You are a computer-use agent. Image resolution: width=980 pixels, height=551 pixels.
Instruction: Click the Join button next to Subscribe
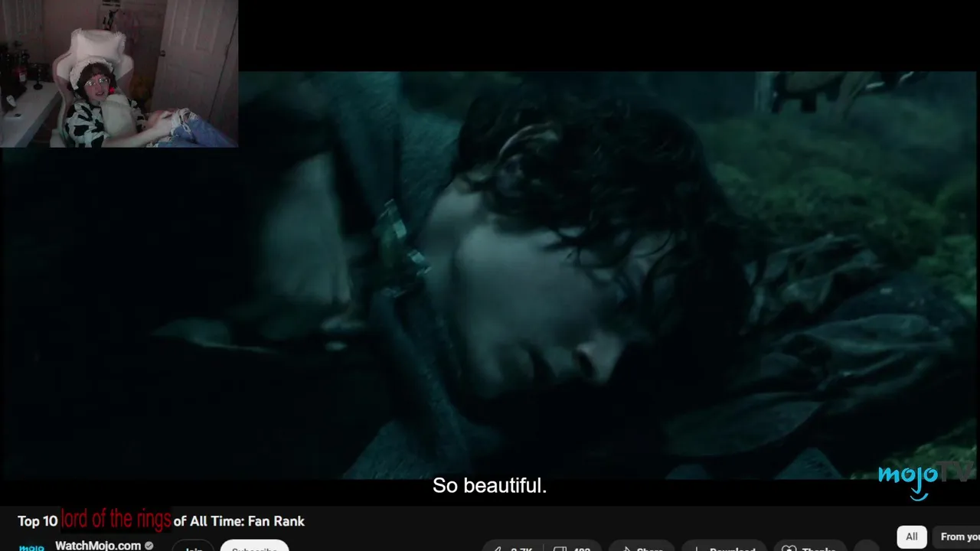194,546
